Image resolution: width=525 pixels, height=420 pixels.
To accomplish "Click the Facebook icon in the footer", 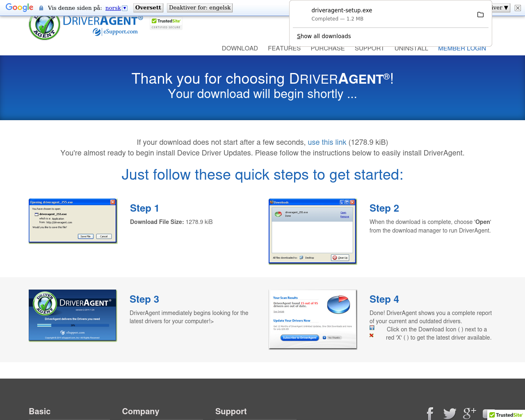I will click(x=430, y=413).
